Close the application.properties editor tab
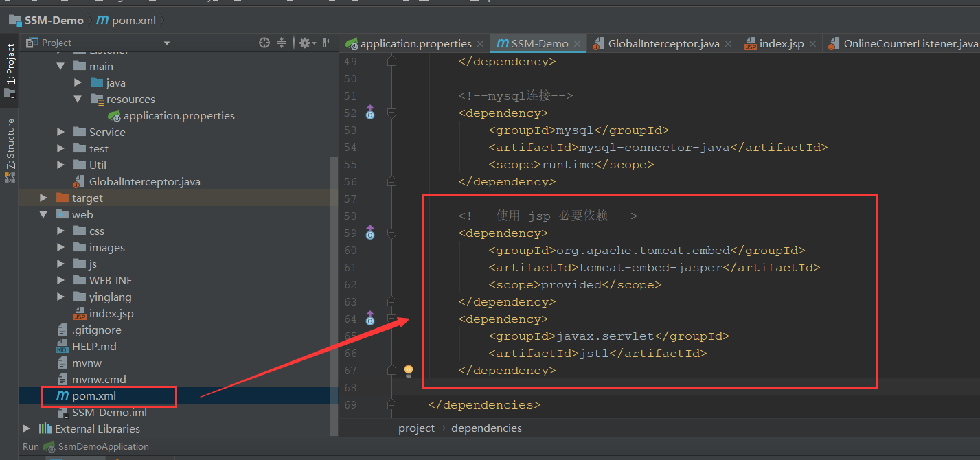Viewport: 980px width, 460px height. 481,44
